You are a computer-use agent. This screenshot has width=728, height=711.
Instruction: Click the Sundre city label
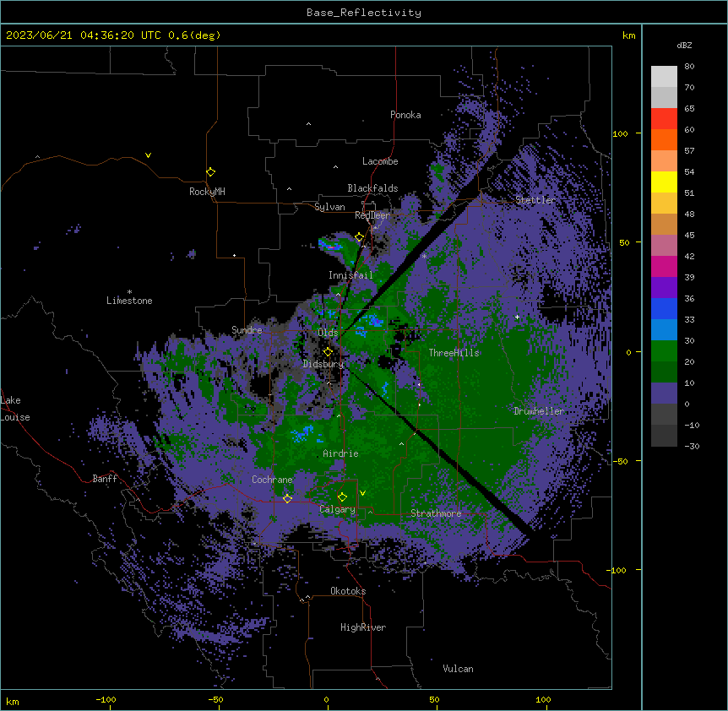click(x=247, y=330)
